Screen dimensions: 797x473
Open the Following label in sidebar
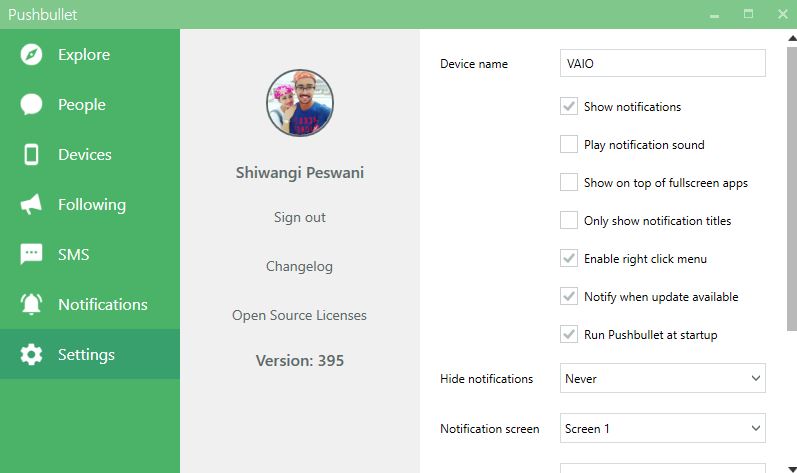(92, 205)
